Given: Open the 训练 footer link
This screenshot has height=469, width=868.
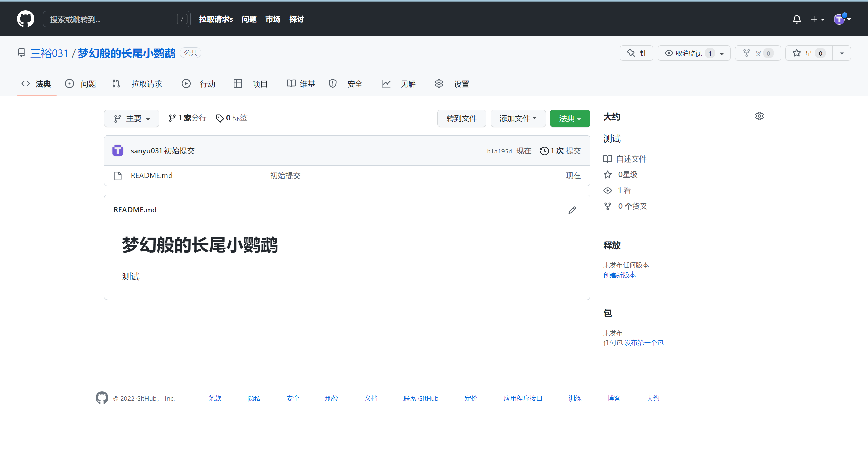Looking at the screenshot, I should 575,398.
